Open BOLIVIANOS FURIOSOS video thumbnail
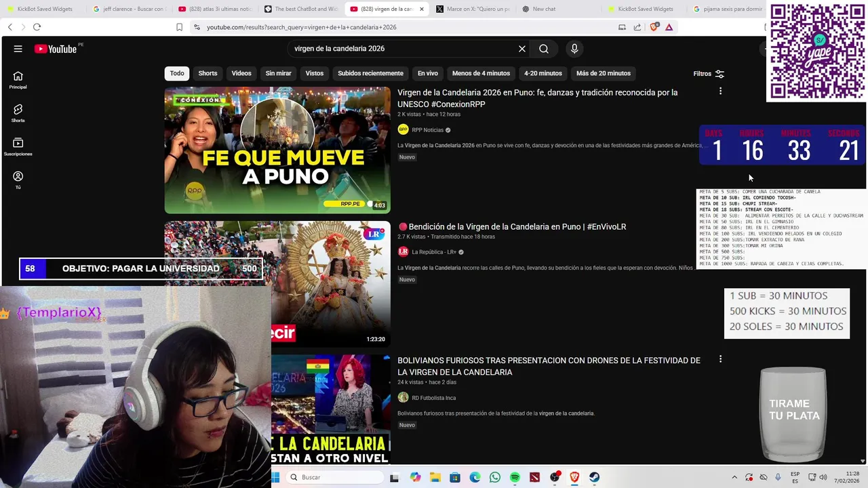This screenshot has height=488, width=868. pyautogui.click(x=331, y=409)
